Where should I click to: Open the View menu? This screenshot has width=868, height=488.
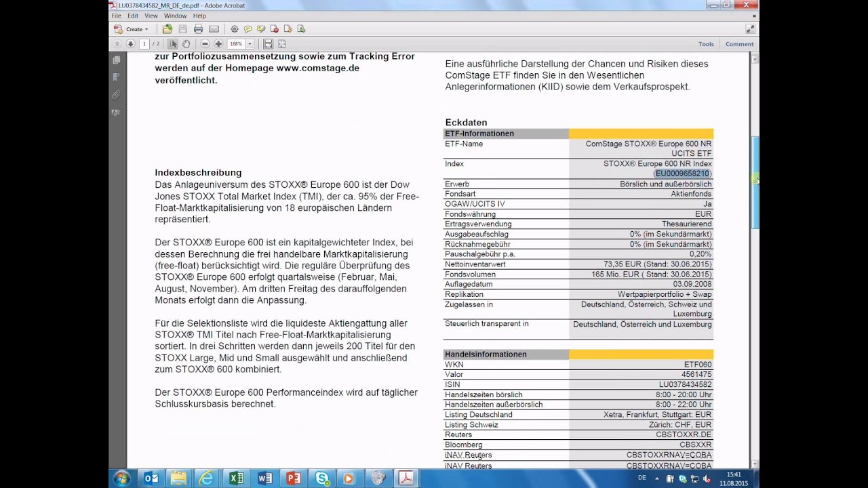(151, 16)
